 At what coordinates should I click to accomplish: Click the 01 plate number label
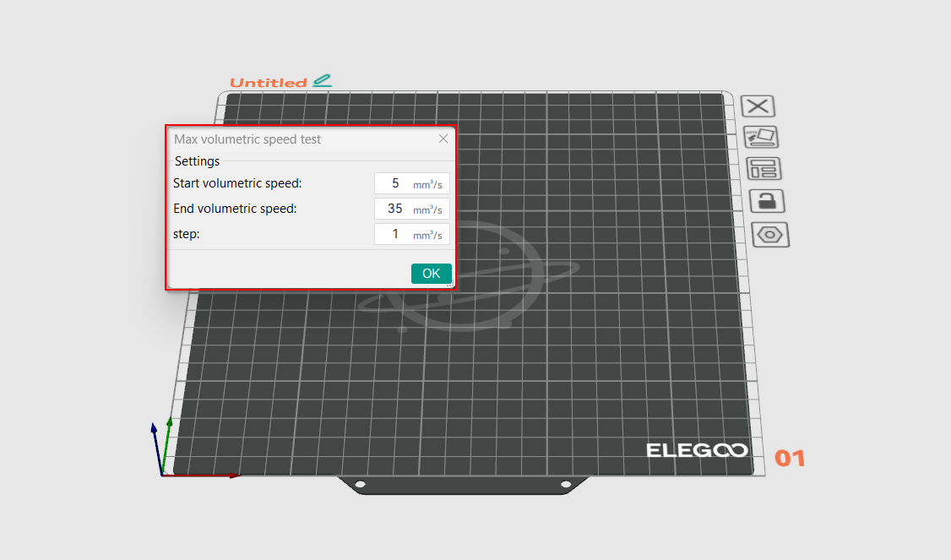[790, 458]
